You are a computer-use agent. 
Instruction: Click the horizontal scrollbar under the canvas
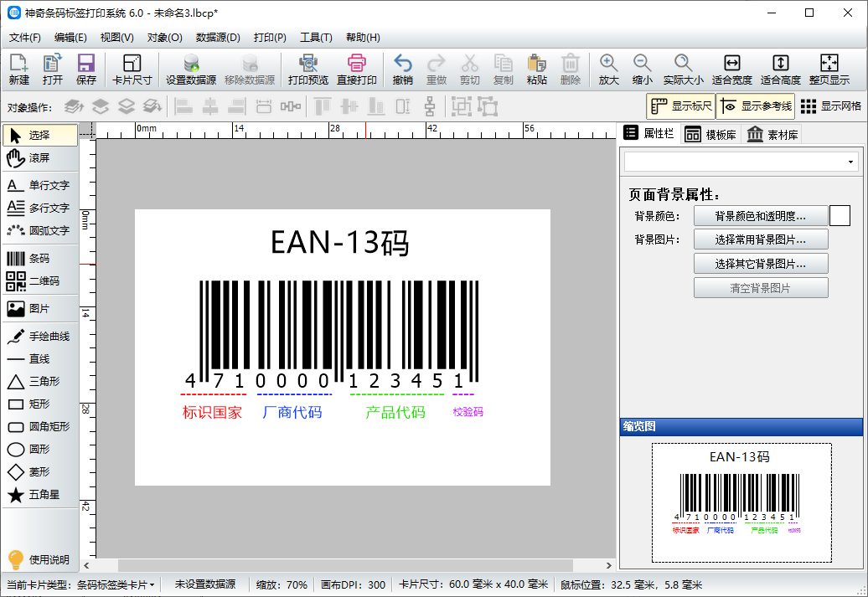tap(345, 565)
